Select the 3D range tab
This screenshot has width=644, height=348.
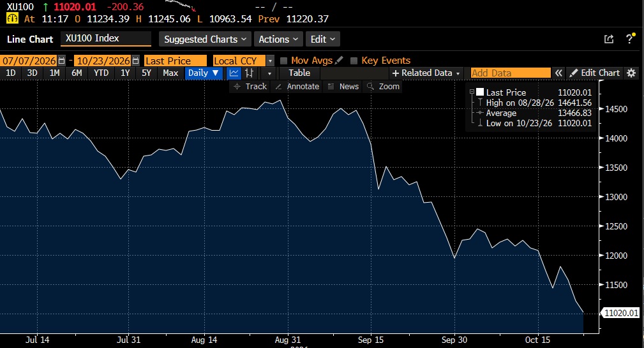[x=32, y=73]
